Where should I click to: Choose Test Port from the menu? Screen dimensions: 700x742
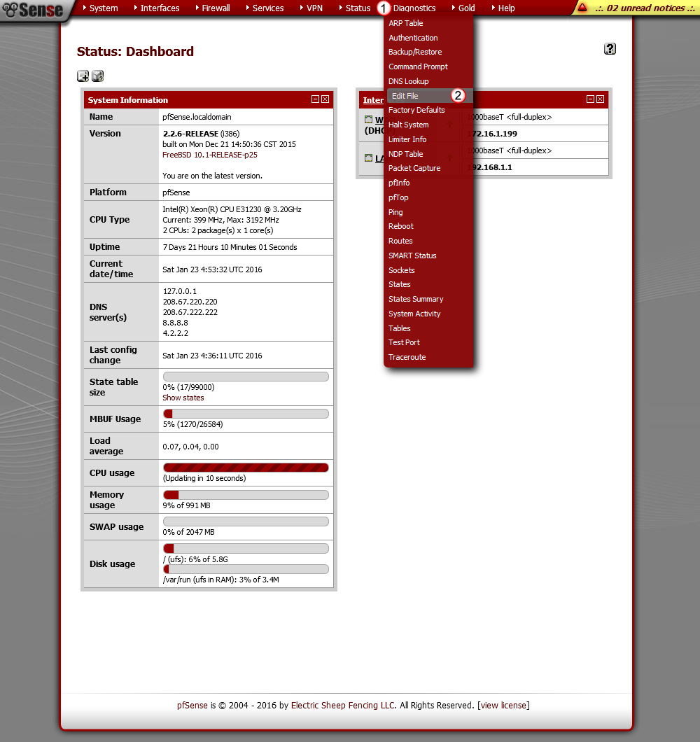[x=404, y=343]
